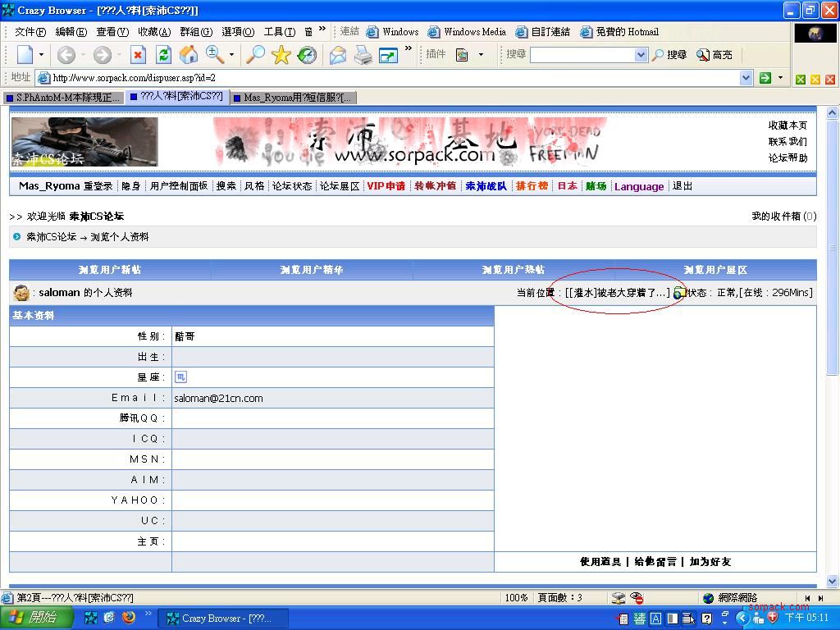
Task: Expand the address bar URL dropdown
Action: [746, 78]
